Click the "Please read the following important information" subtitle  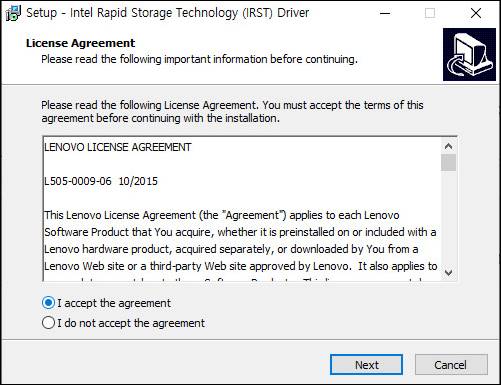pos(199,59)
